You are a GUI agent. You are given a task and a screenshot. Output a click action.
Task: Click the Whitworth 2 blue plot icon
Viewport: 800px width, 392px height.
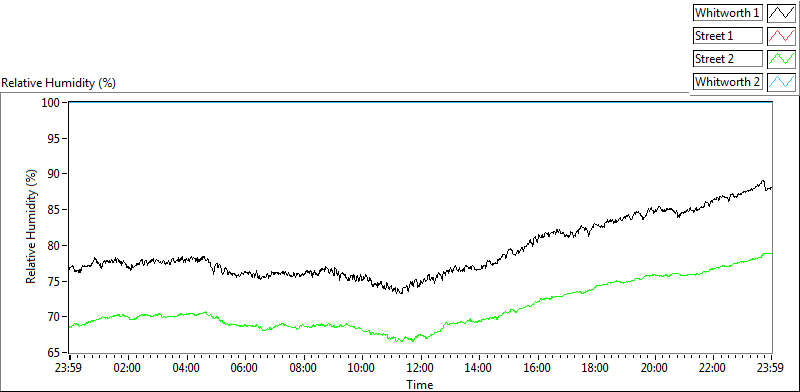pos(782,82)
